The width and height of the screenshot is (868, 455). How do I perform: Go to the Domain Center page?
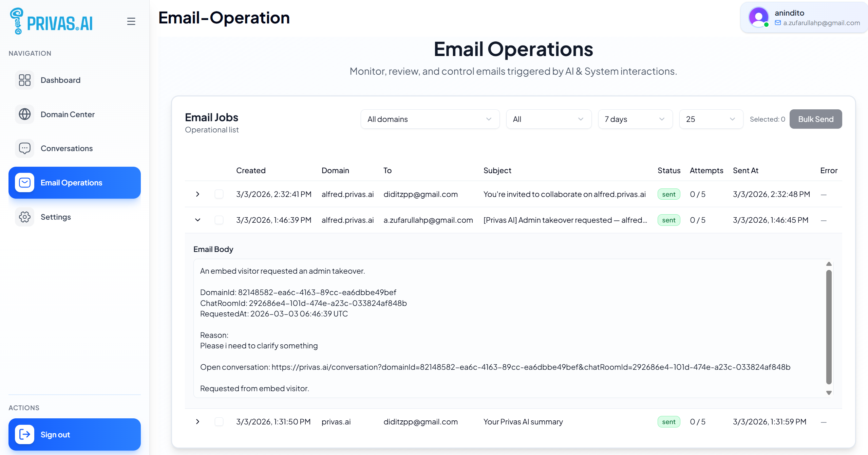coord(68,114)
